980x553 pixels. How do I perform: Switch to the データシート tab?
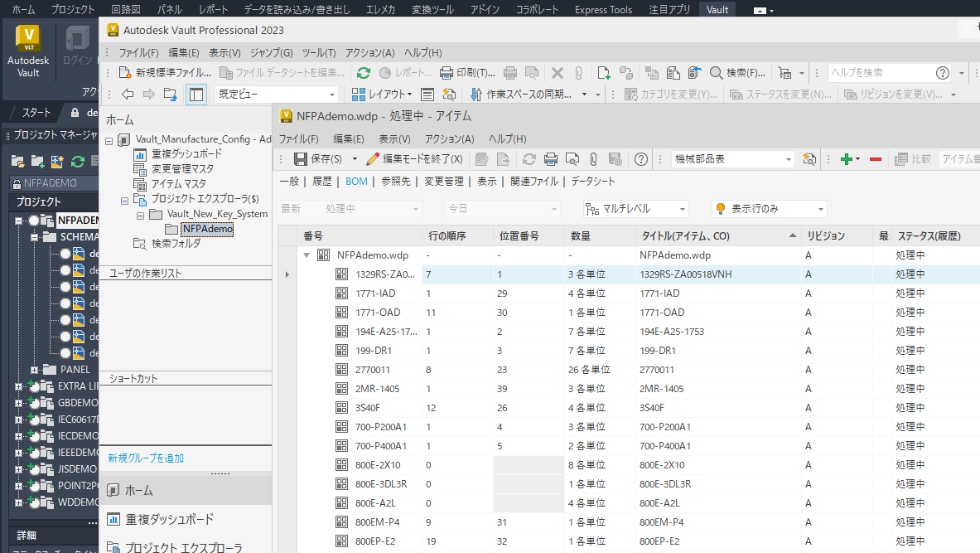click(x=592, y=182)
